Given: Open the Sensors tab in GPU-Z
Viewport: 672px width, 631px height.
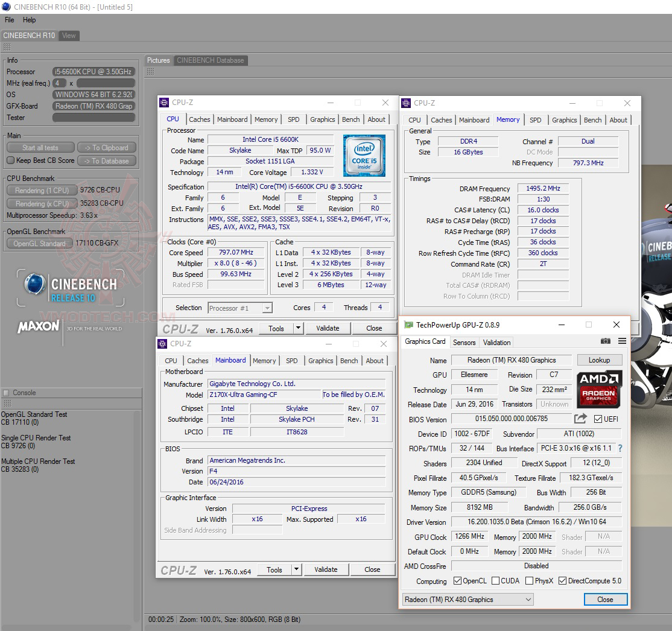Looking at the screenshot, I should (x=464, y=343).
